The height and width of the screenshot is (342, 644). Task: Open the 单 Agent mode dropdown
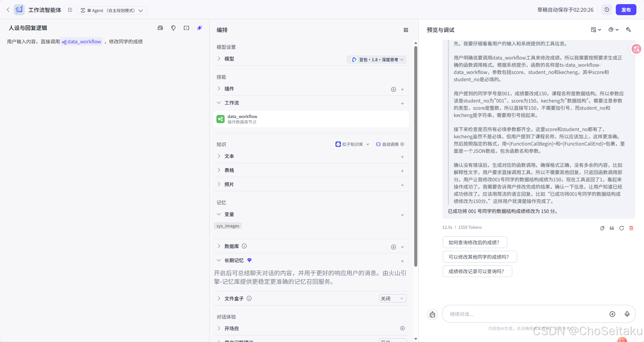click(112, 10)
